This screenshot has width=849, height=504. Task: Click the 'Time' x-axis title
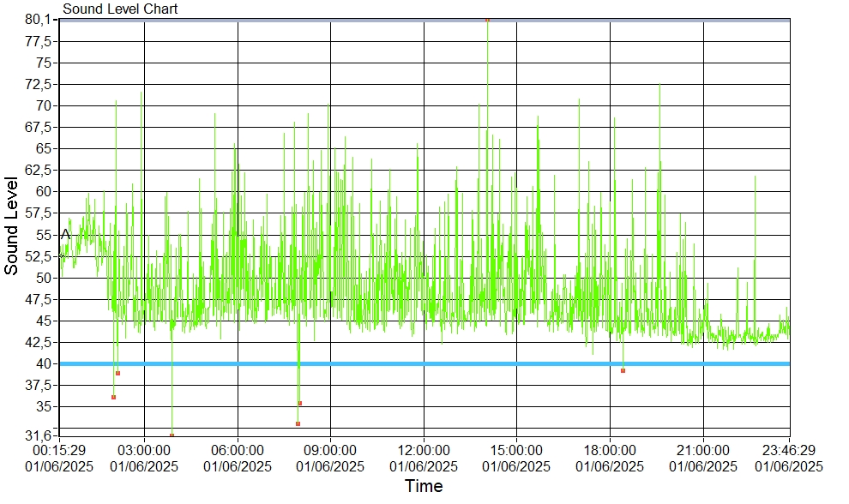coord(424,487)
